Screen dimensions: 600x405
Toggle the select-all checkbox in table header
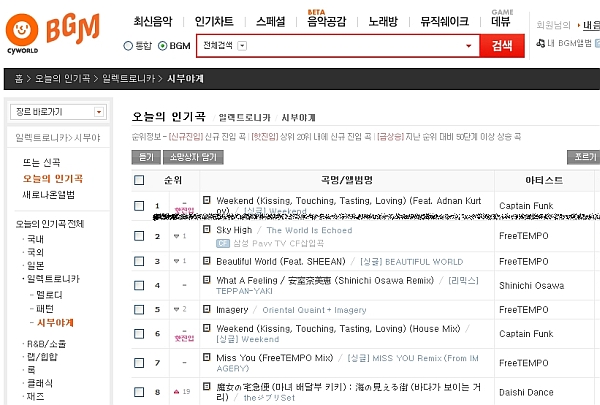139,180
